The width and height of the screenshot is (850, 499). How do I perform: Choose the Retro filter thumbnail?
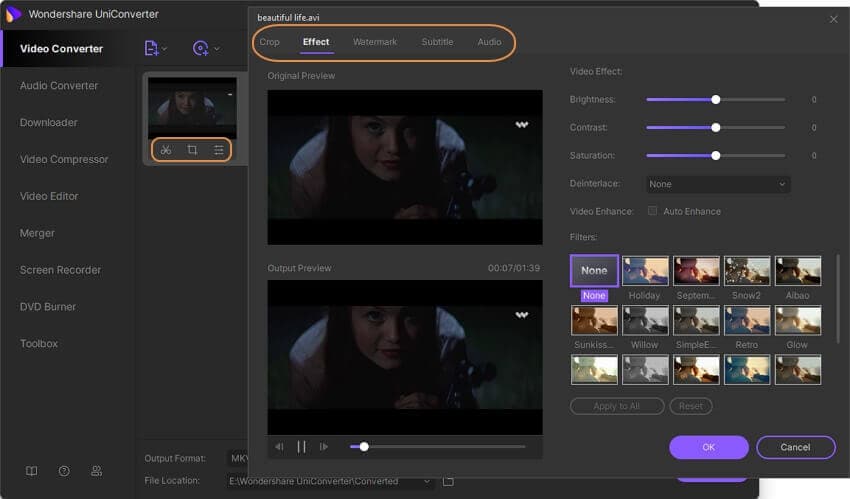coord(747,320)
